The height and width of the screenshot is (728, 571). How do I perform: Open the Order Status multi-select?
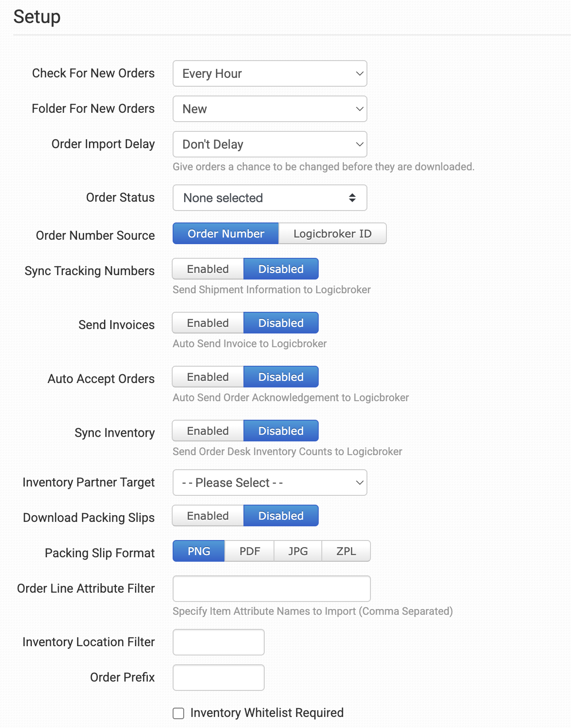[x=270, y=198]
